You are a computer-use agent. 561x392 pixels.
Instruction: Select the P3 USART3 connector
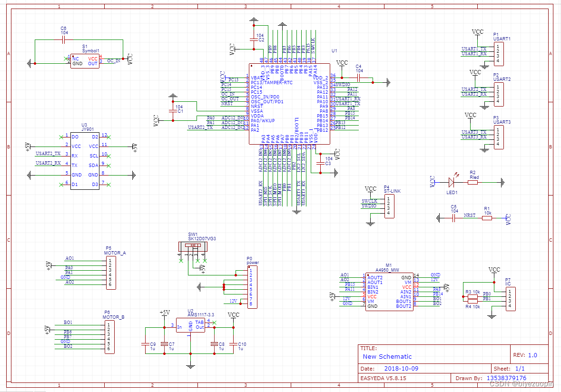pos(499,137)
